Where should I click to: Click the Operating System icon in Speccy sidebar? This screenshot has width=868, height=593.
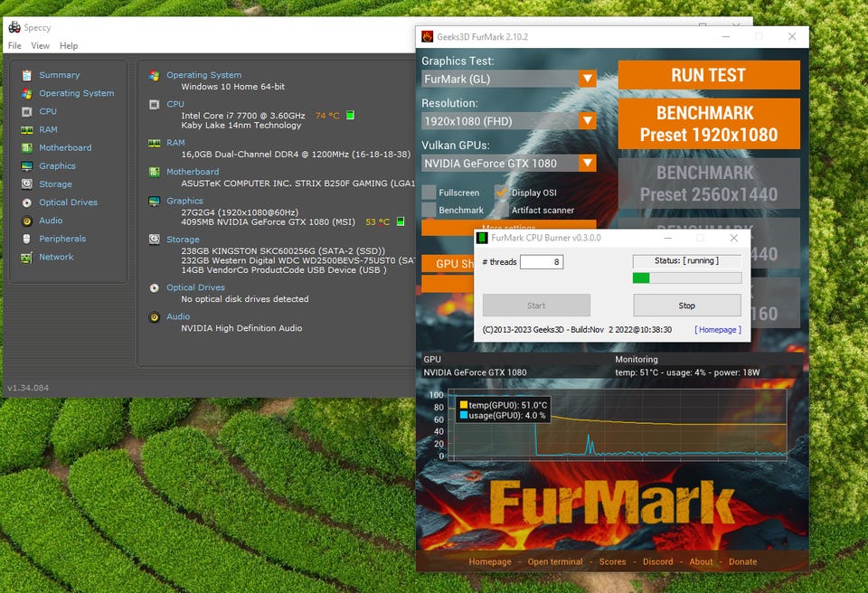pyautogui.click(x=26, y=94)
